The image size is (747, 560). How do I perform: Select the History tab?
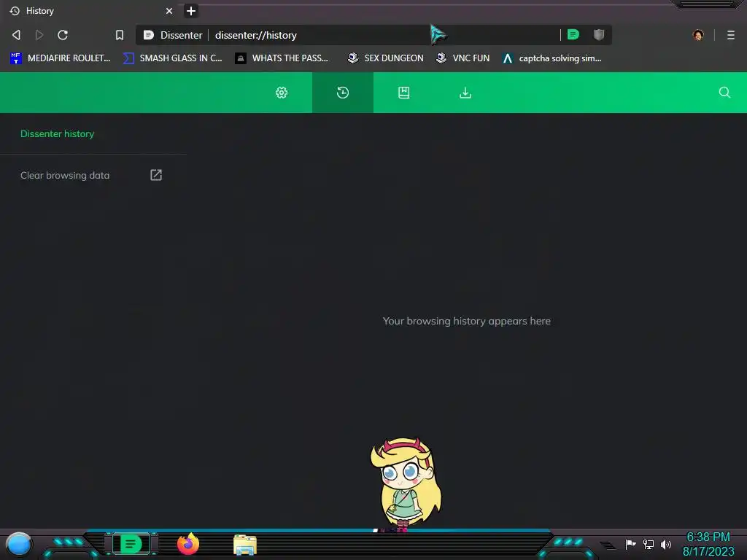click(91, 11)
